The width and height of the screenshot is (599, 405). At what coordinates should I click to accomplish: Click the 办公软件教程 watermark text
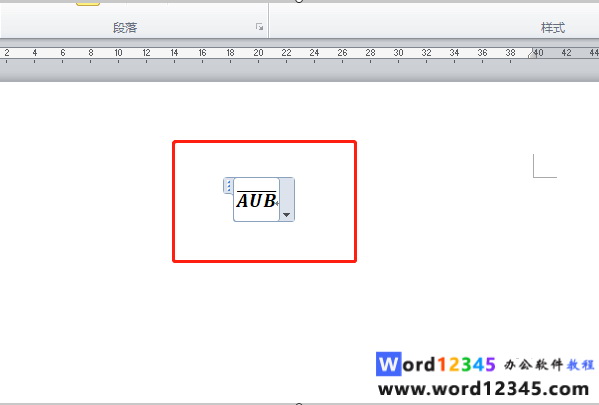pyautogui.click(x=549, y=364)
